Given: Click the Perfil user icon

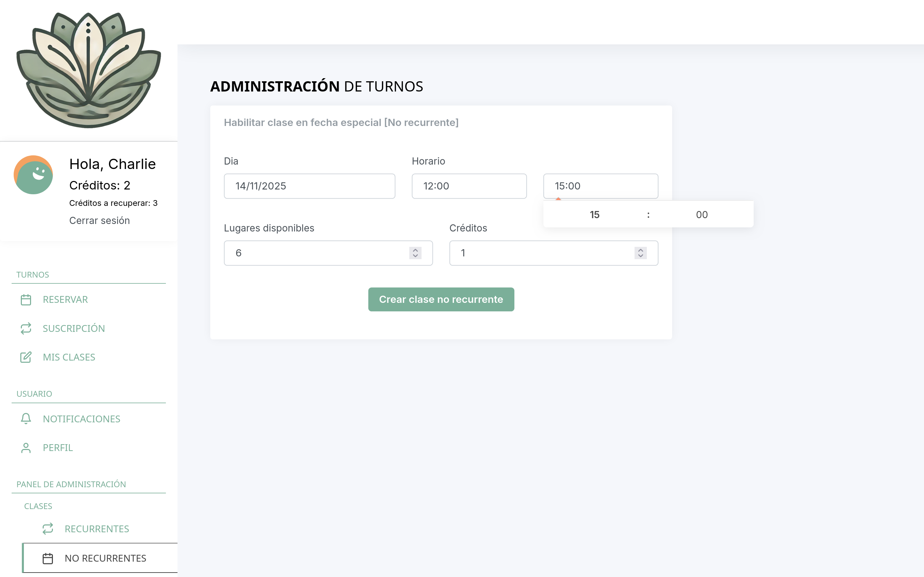Looking at the screenshot, I should pyautogui.click(x=26, y=448).
